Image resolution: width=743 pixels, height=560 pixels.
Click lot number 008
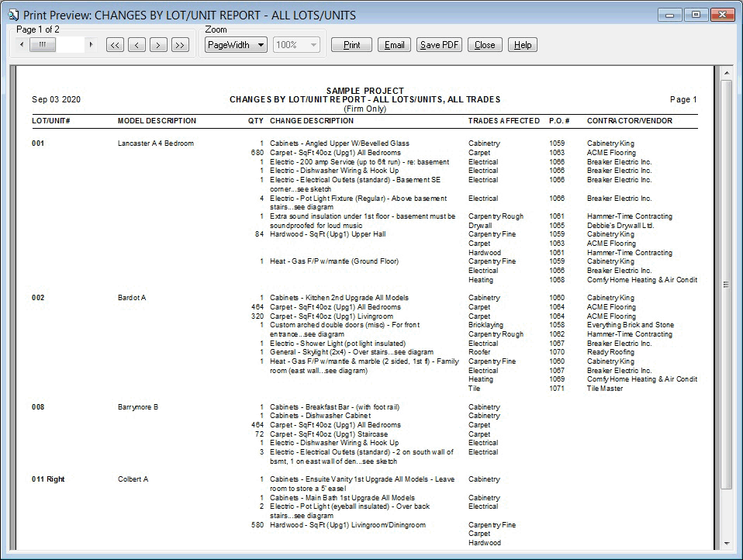click(38, 407)
